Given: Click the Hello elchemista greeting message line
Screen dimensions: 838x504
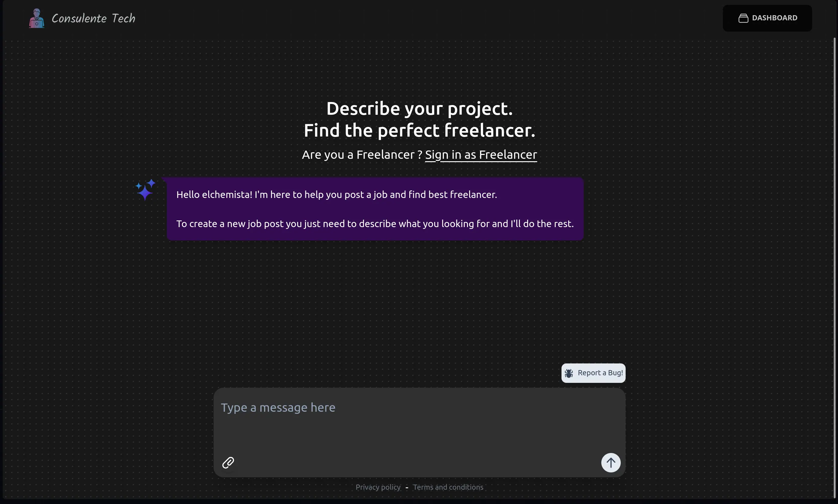Looking at the screenshot, I should [336, 195].
